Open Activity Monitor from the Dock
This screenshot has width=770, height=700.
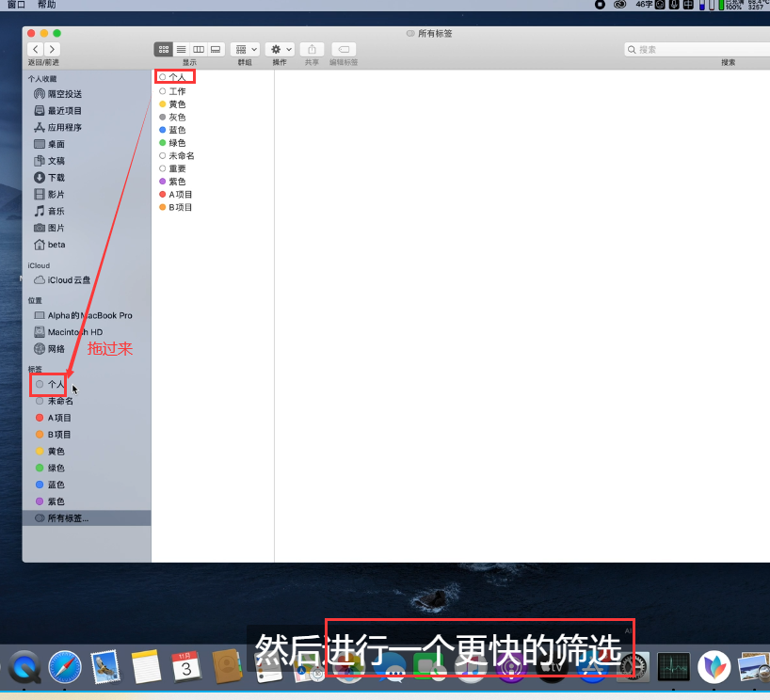click(673, 667)
